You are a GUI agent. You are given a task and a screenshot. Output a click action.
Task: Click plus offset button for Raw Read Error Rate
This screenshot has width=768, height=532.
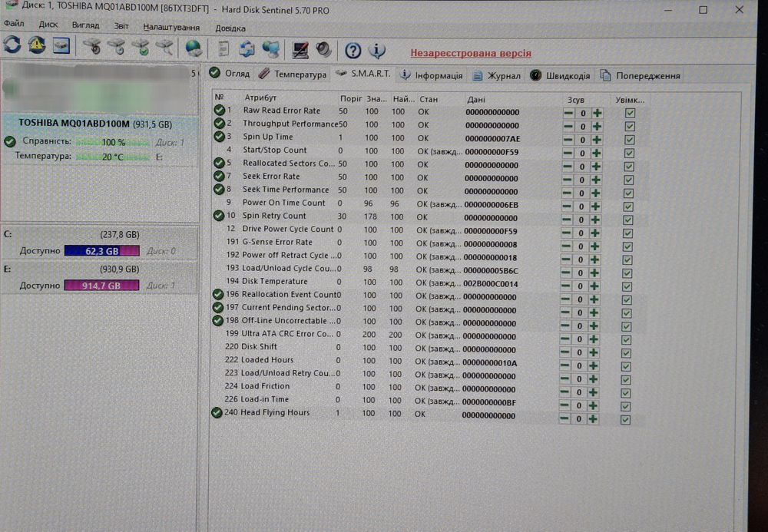point(597,113)
